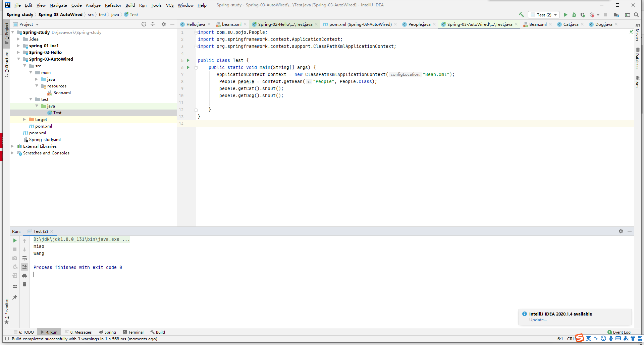Viewport: 644px width, 345px height.
Task: Toggle Project tool window stripe button
Action: (7, 33)
